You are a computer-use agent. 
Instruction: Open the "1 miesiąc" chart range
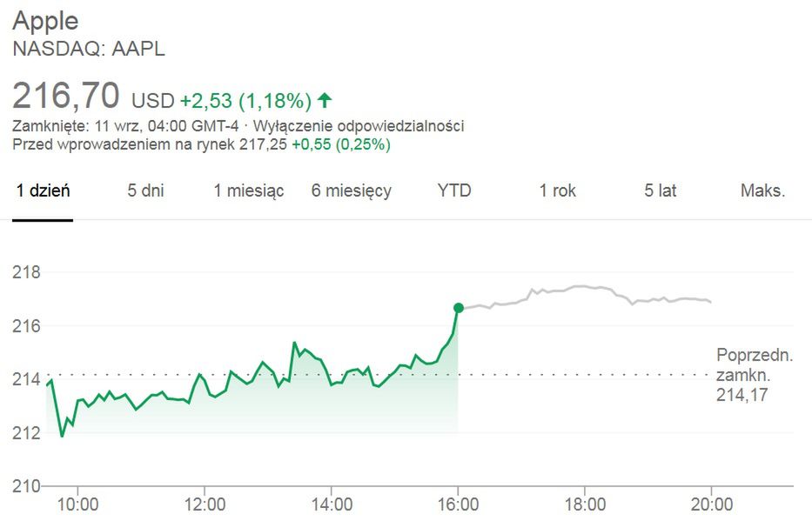pos(249,190)
